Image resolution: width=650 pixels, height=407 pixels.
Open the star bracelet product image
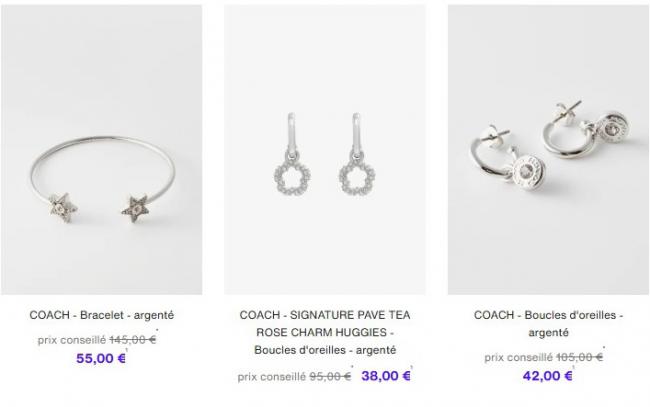tap(102, 150)
